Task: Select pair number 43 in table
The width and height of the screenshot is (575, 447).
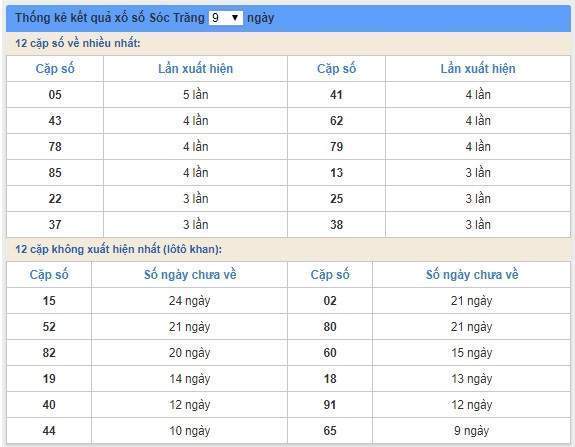Action: tap(55, 121)
